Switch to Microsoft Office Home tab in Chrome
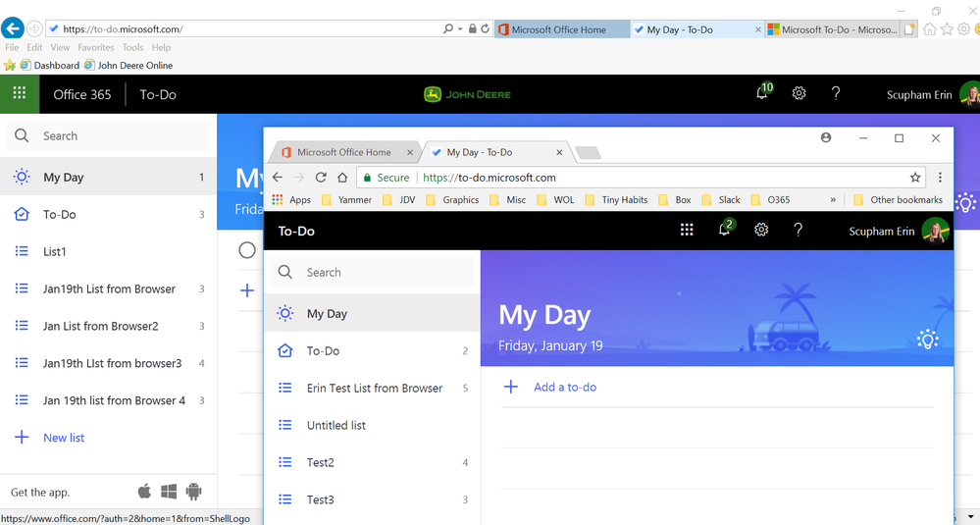Image resolution: width=980 pixels, height=525 pixels. [343, 152]
